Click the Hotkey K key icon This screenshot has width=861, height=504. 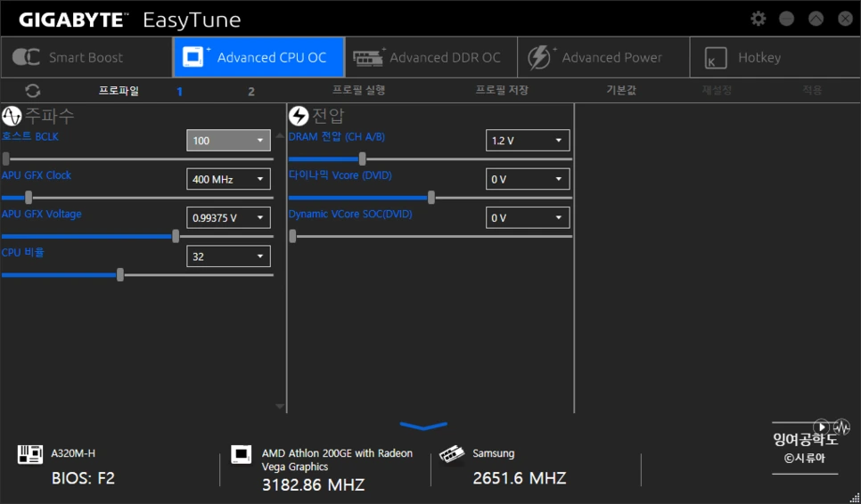715,58
